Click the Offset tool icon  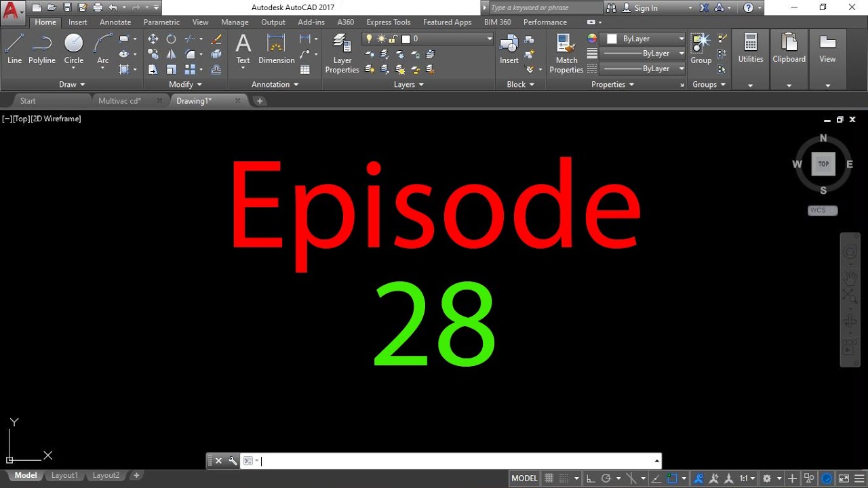[216, 69]
